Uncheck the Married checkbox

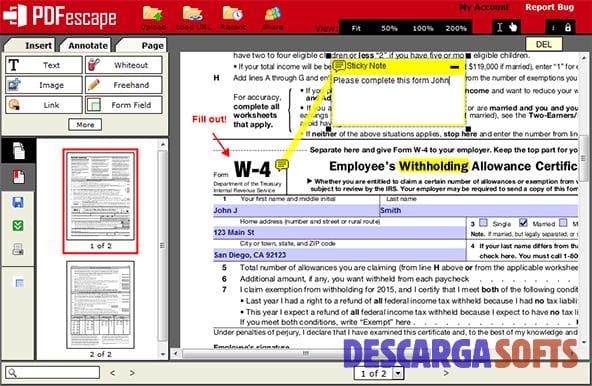(523, 222)
